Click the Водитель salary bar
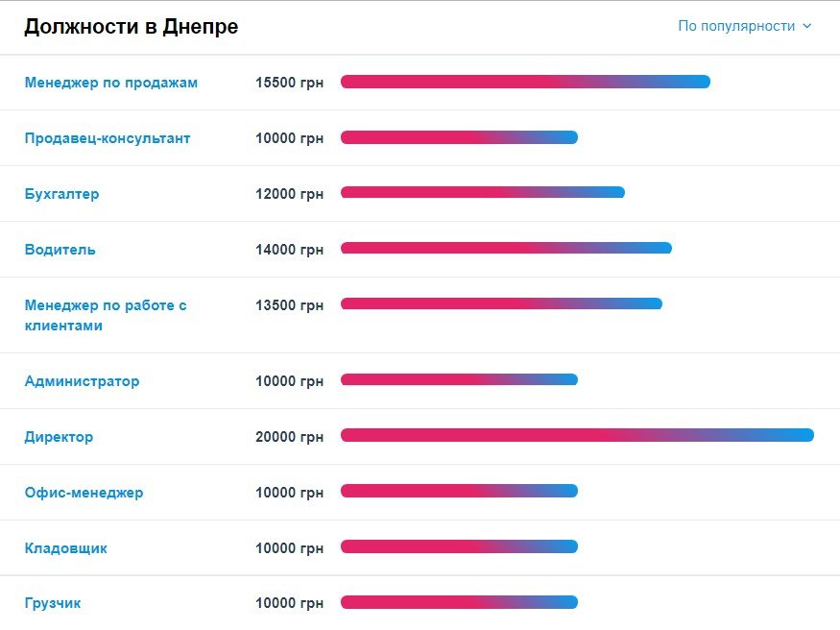Viewport: 840px width, 630px height. 506,249
